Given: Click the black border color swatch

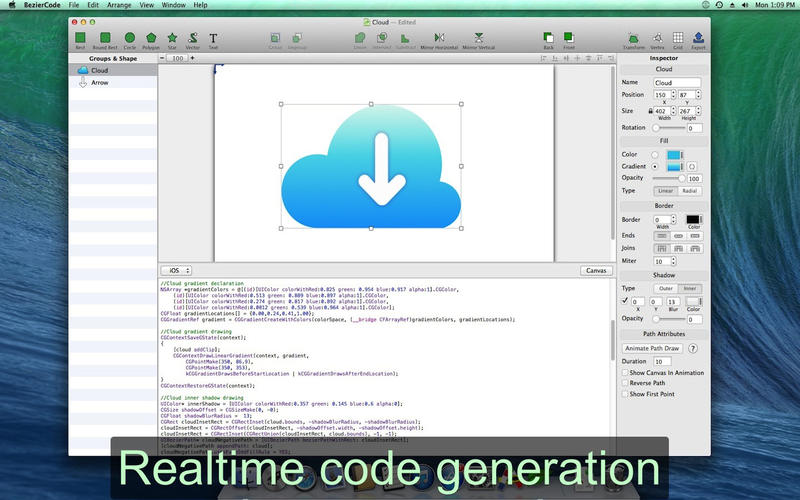Looking at the screenshot, I should pyautogui.click(x=693, y=219).
